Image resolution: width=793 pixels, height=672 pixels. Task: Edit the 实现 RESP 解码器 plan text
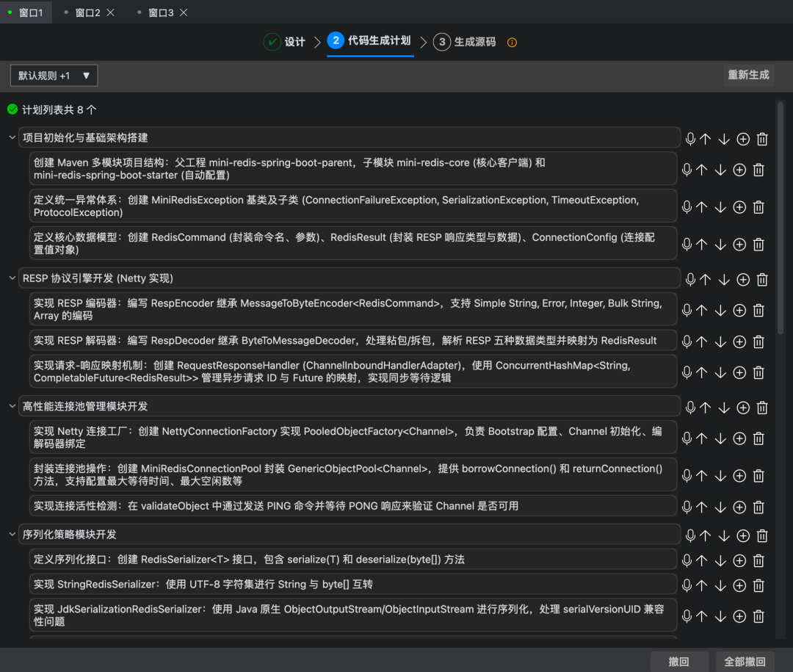point(353,341)
